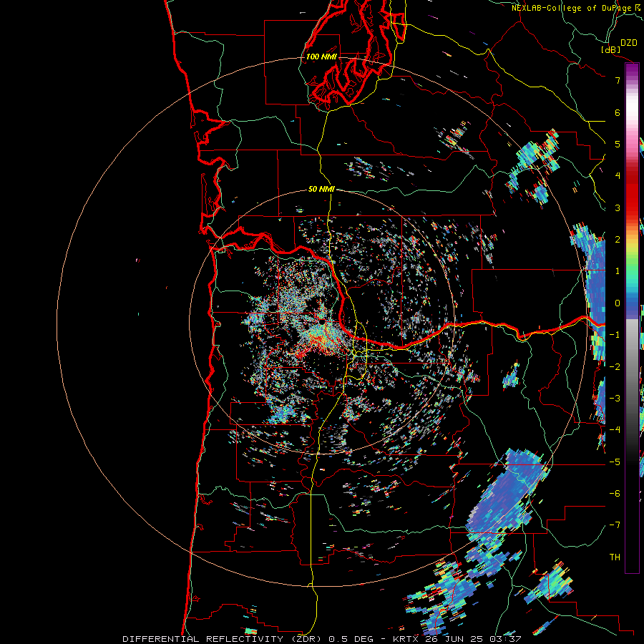Select the 5 value on the color scale
The image size is (644, 644).
click(618, 144)
